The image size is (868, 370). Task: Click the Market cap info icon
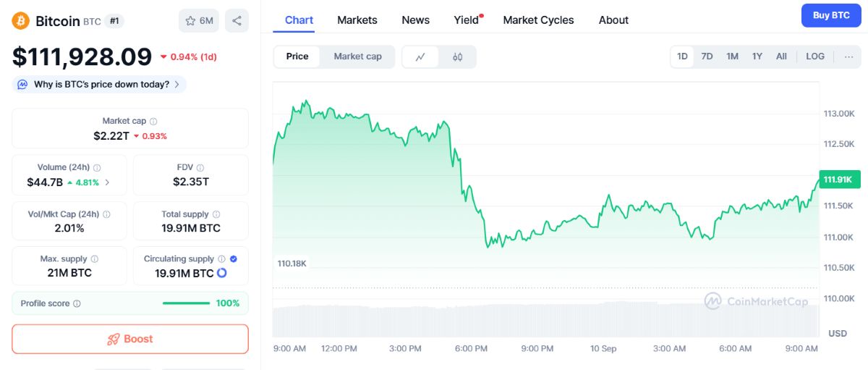click(x=153, y=122)
